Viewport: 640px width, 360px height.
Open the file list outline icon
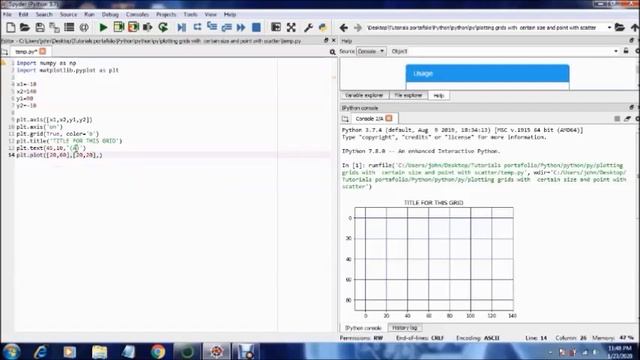(69, 27)
